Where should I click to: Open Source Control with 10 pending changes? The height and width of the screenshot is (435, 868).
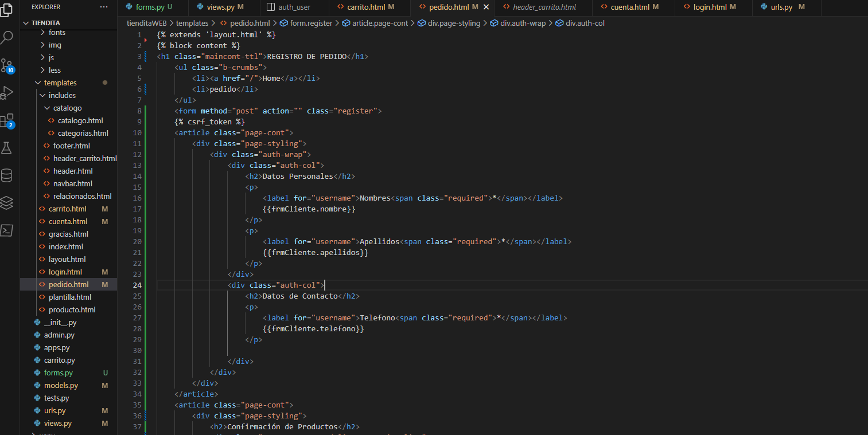click(x=7, y=65)
